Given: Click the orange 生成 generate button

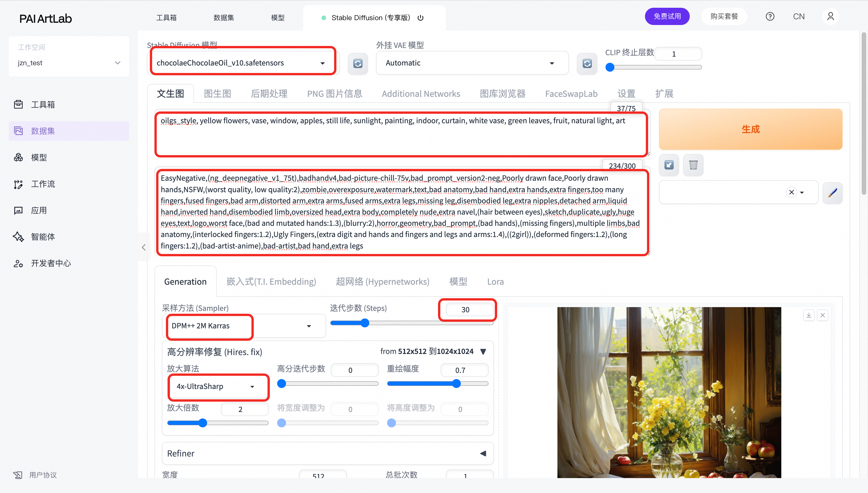Looking at the screenshot, I should [x=750, y=129].
